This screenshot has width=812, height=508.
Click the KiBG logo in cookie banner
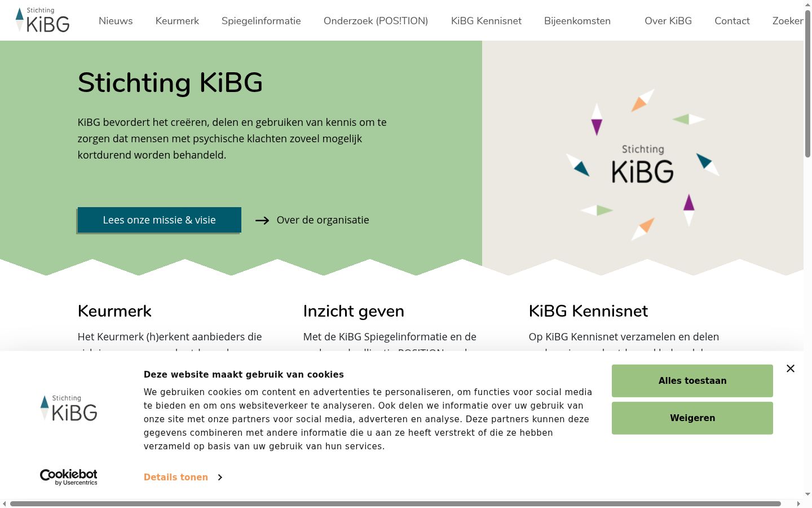coord(69,408)
